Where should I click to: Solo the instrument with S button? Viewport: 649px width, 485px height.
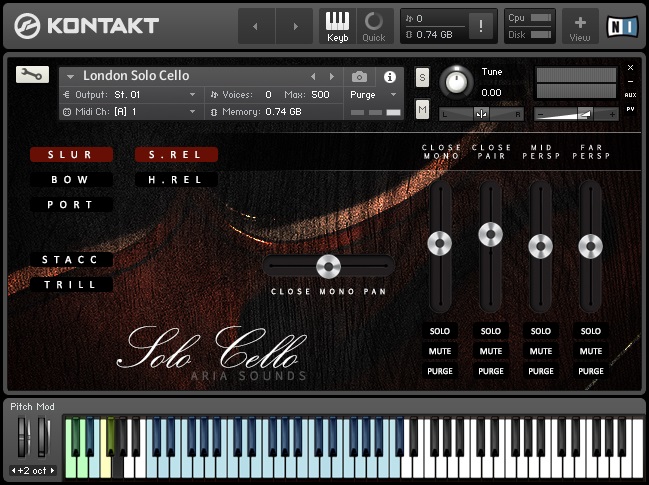pyautogui.click(x=422, y=77)
